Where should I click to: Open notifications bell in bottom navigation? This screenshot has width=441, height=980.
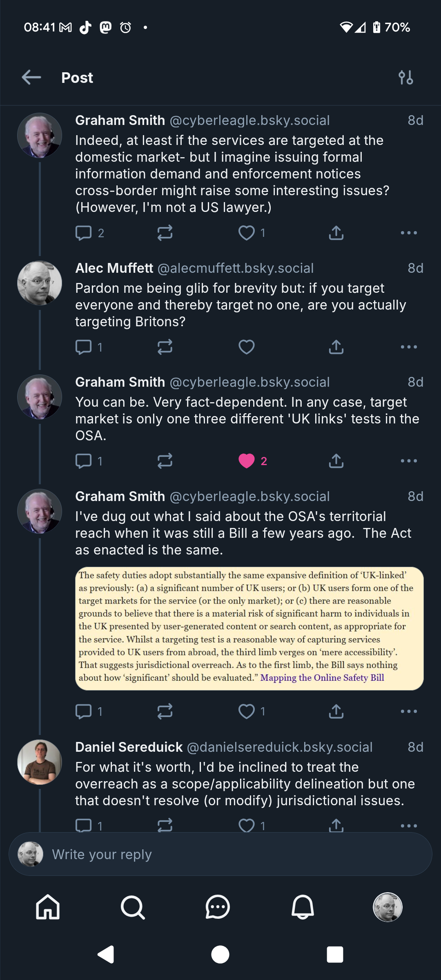(x=303, y=907)
